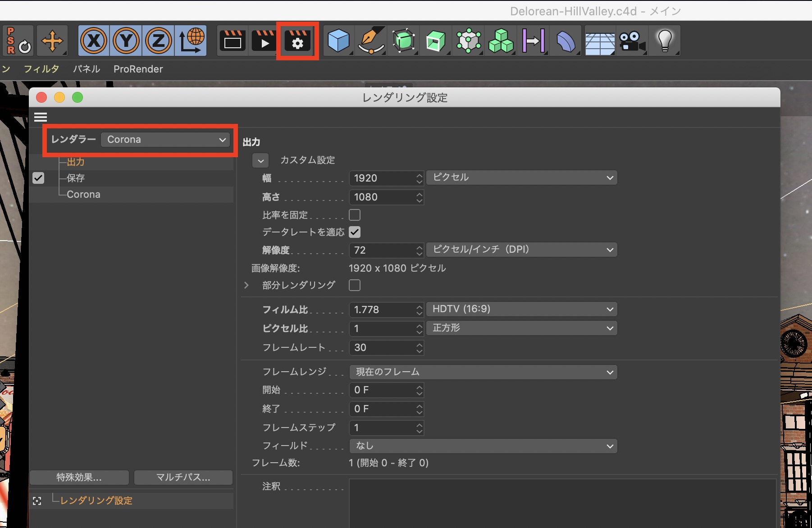Open the frame range dropdown

(483, 372)
